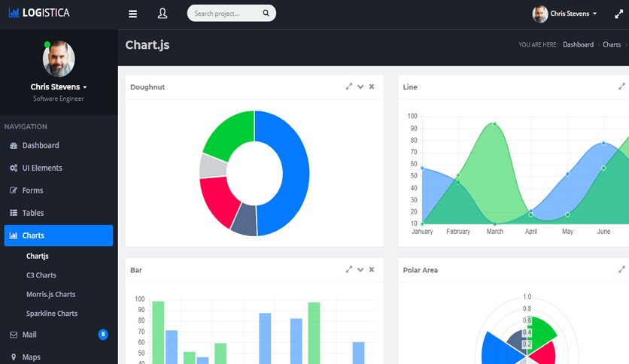Screen dimensions: 629x364
Task: Expand the Doughnut panel to fullscreen
Action: (349, 86)
